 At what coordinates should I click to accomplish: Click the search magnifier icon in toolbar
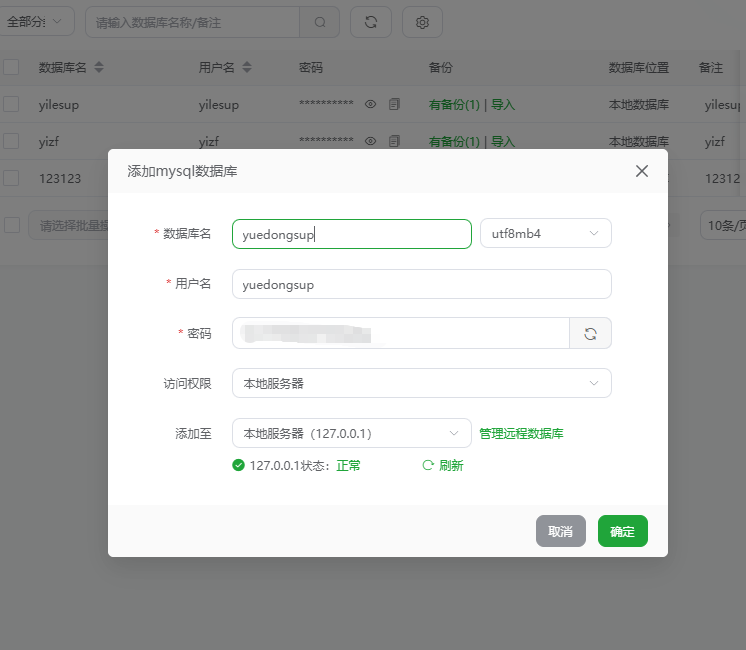(x=320, y=22)
